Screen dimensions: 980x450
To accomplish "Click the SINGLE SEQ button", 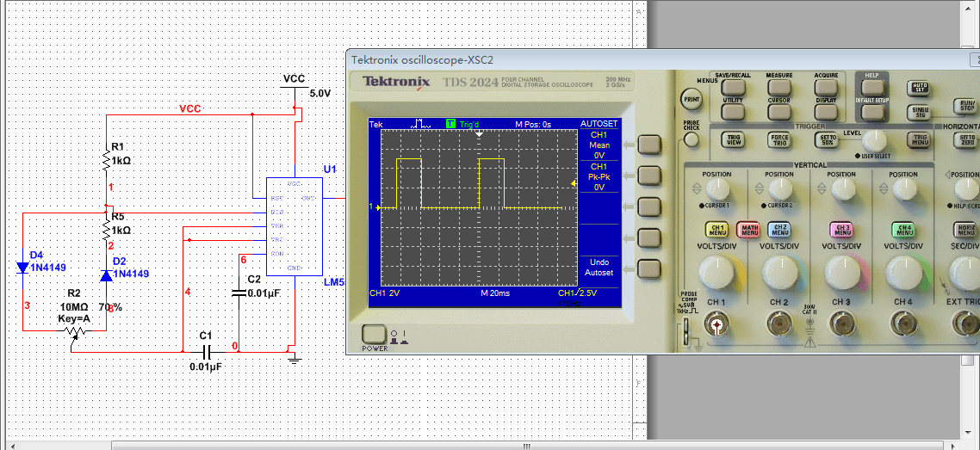I will coord(920,111).
